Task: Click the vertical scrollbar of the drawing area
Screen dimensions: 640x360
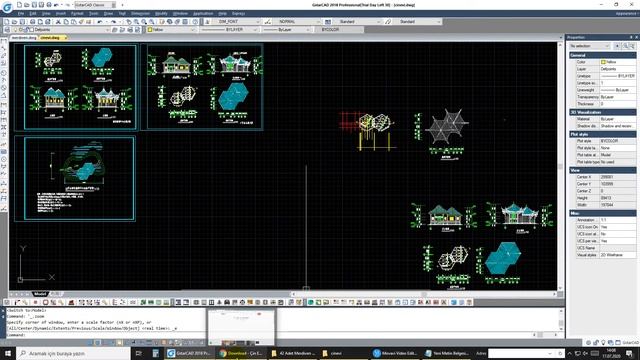Action: (x=560, y=165)
